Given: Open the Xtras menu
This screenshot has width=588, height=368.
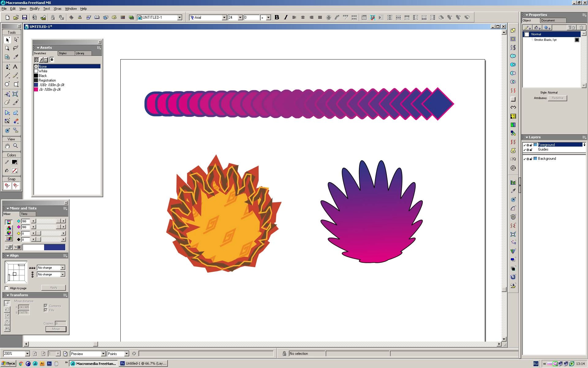Looking at the screenshot, I should (x=57, y=9).
